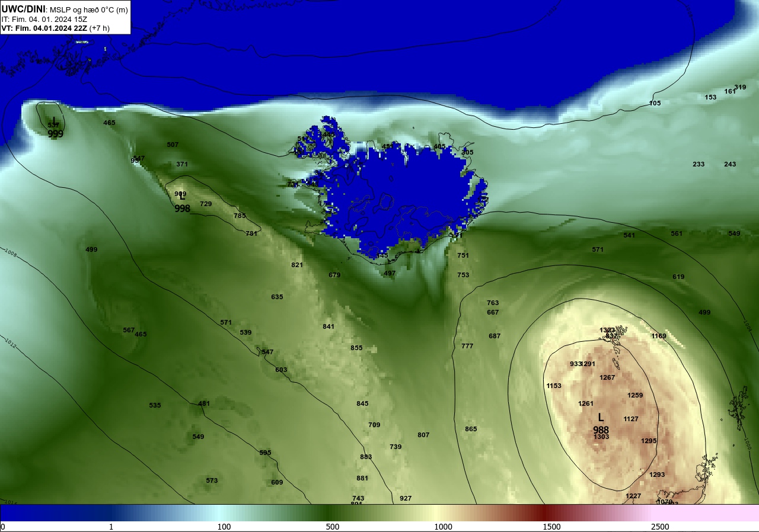759x532 pixels.
Task: Click the height value 1295
Action: pos(649,441)
